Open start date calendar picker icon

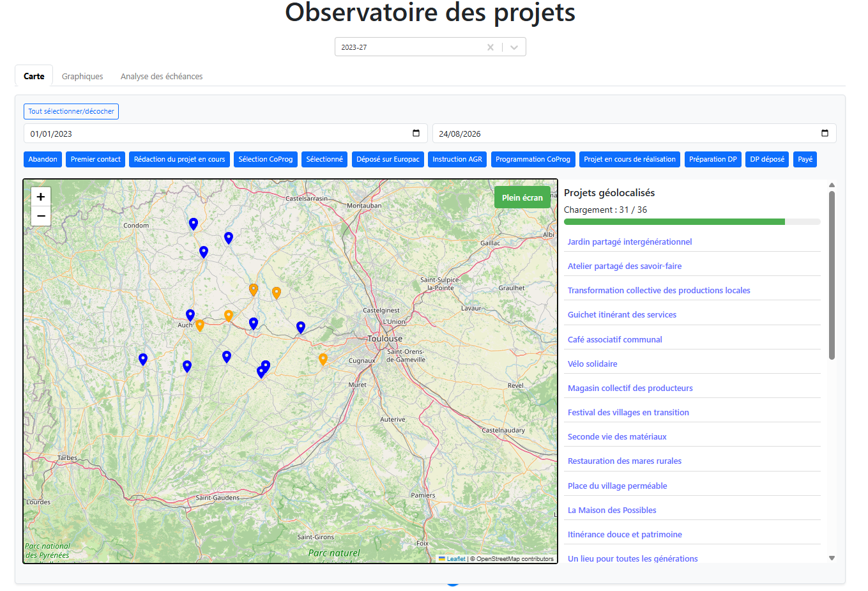pos(416,134)
